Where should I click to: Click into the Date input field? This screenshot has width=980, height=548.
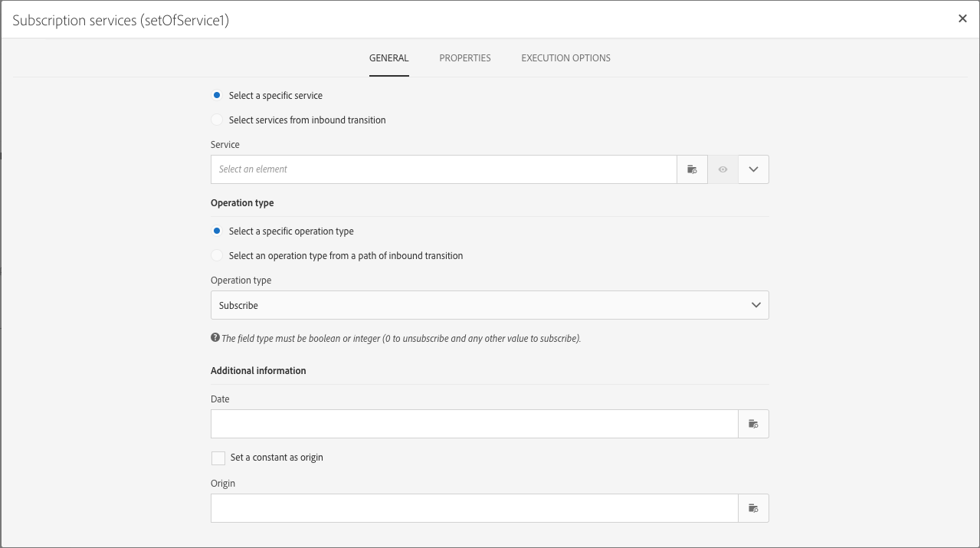pos(474,424)
